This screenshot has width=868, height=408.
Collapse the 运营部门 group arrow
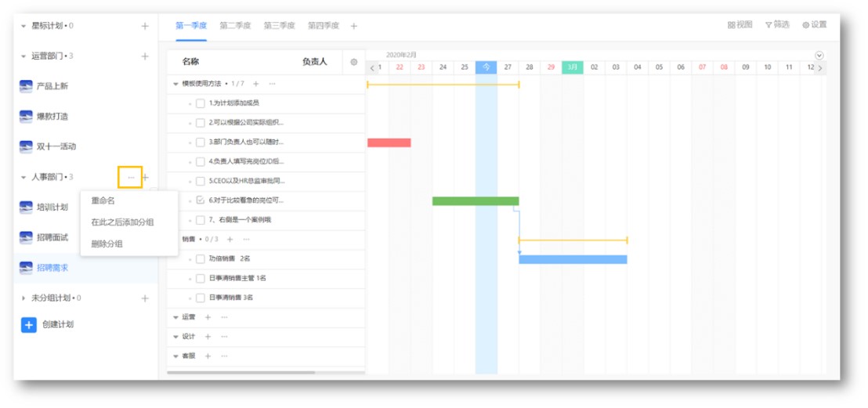tap(24, 56)
